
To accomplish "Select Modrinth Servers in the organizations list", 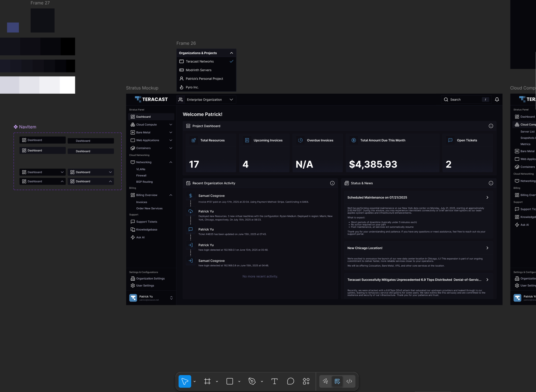I will (x=199, y=70).
